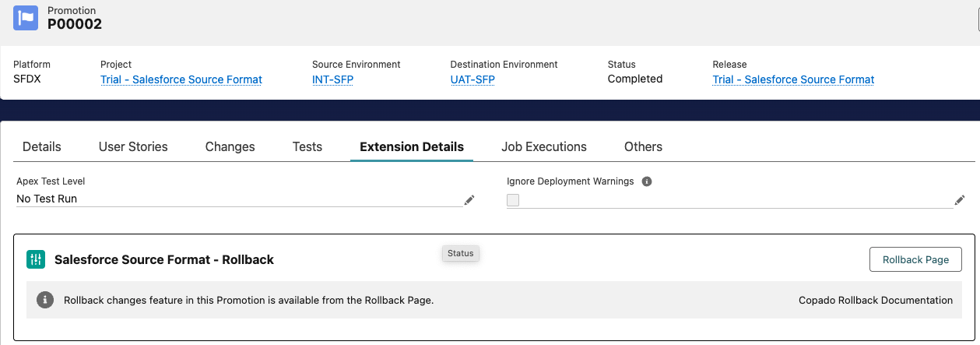The image size is (980, 345).
Task: Click the Rollback Page button
Action: click(x=915, y=259)
